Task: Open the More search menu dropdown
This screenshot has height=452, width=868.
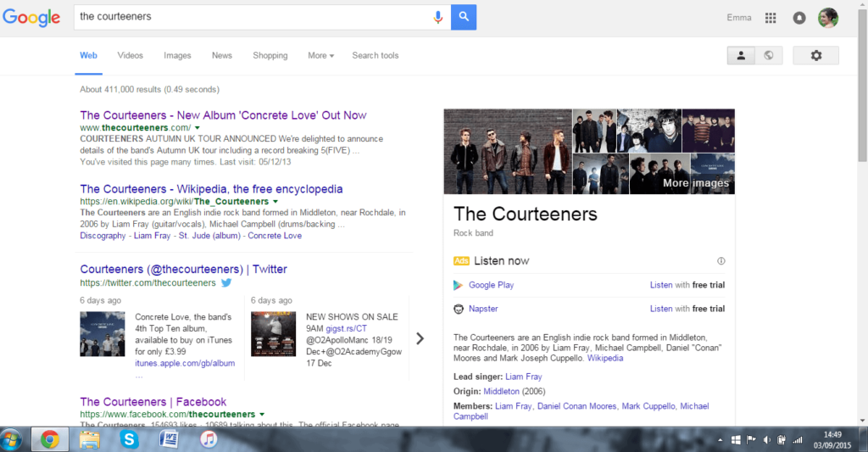Action: [x=321, y=55]
